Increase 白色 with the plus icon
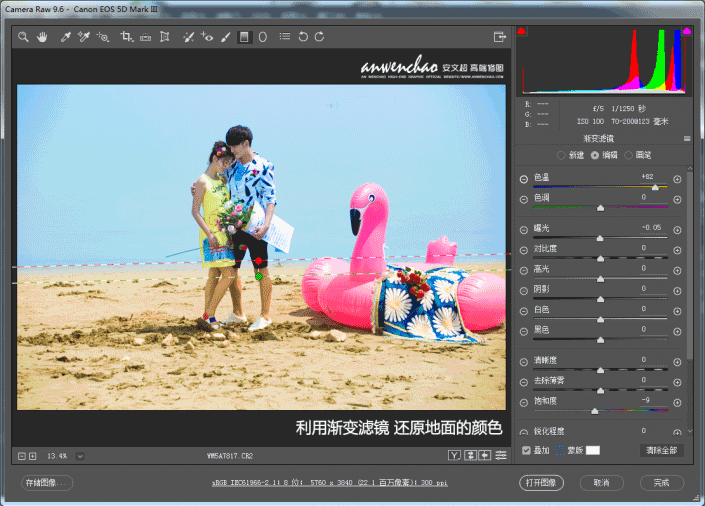 click(x=677, y=311)
